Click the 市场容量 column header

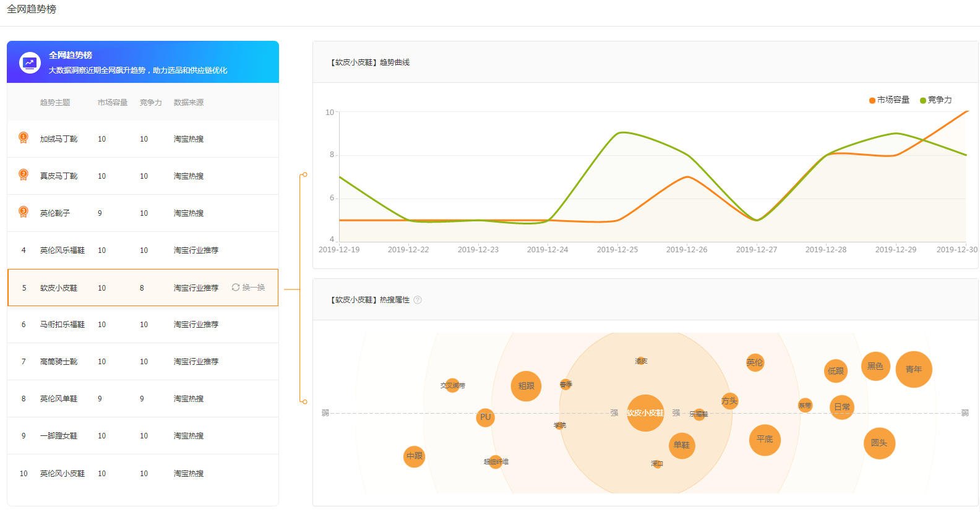[113, 103]
